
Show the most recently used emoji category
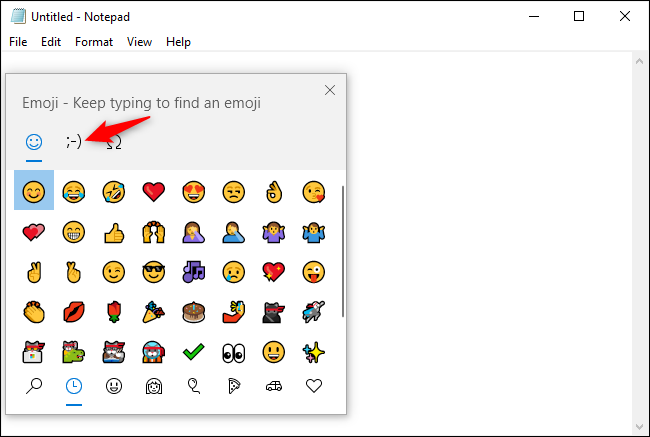coord(73,387)
